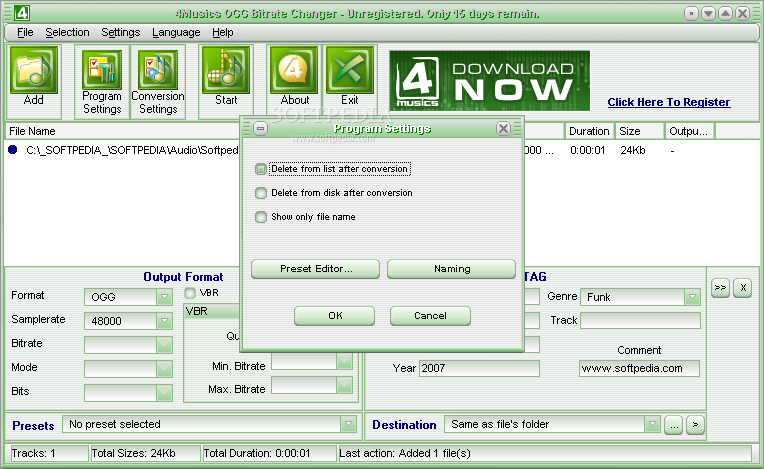Browse destination folder with the ... button
The image size is (764, 469).
[x=673, y=425]
